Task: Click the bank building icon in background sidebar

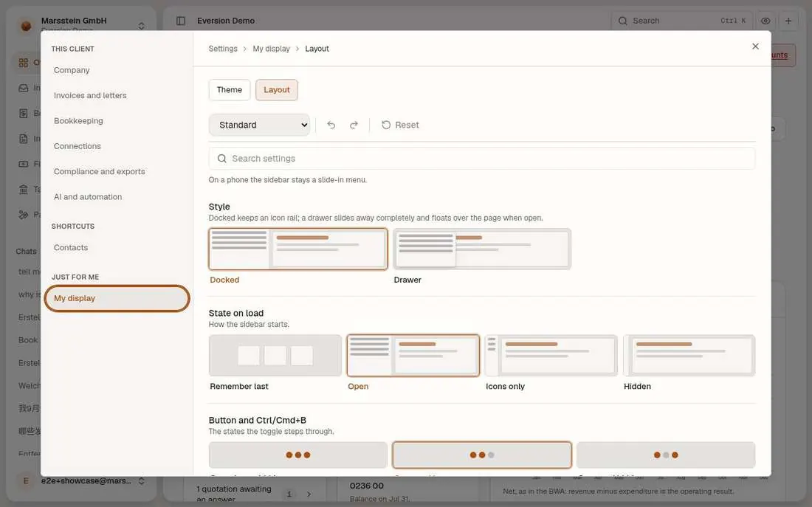Action: (24, 189)
